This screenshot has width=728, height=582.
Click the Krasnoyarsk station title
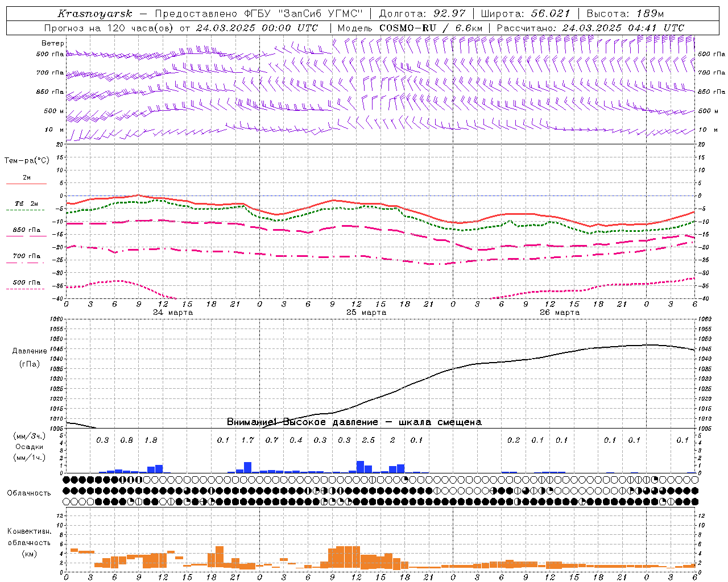[x=95, y=14]
